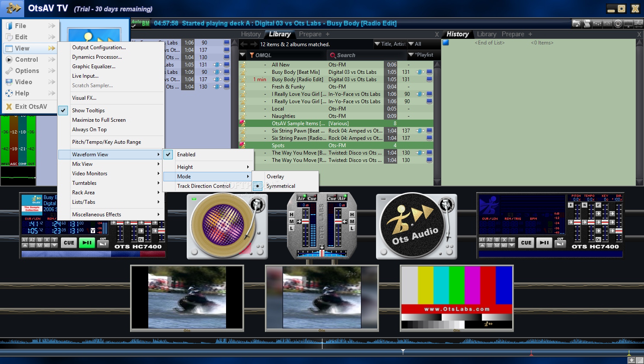Click the forward arrow in Library panel
The height and width of the screenshot is (364, 644).
[255, 44]
